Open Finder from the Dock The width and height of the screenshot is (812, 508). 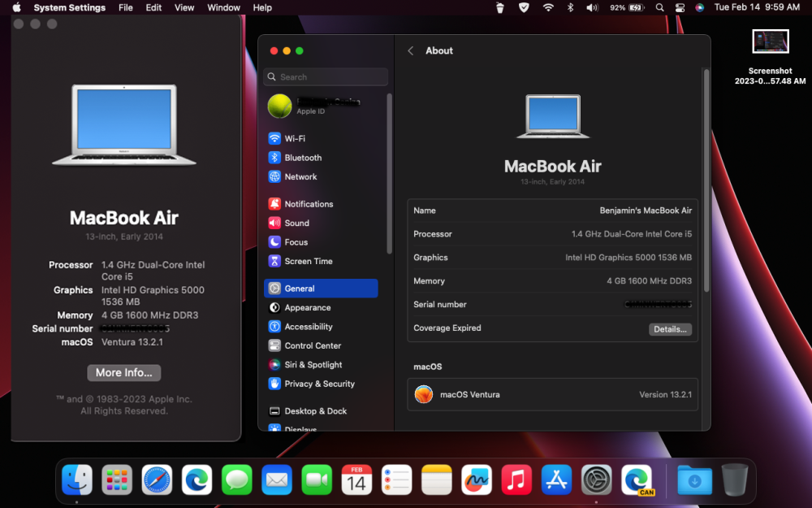77,480
